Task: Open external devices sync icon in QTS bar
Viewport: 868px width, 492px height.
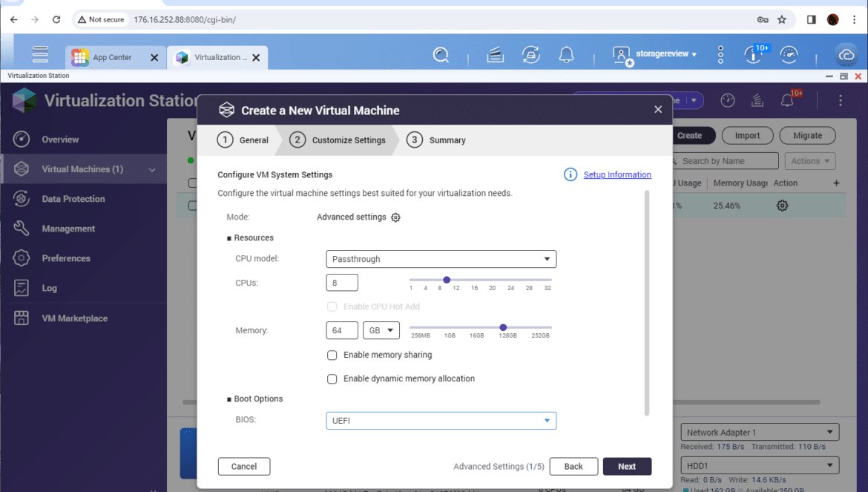Action: pyautogui.click(x=531, y=54)
